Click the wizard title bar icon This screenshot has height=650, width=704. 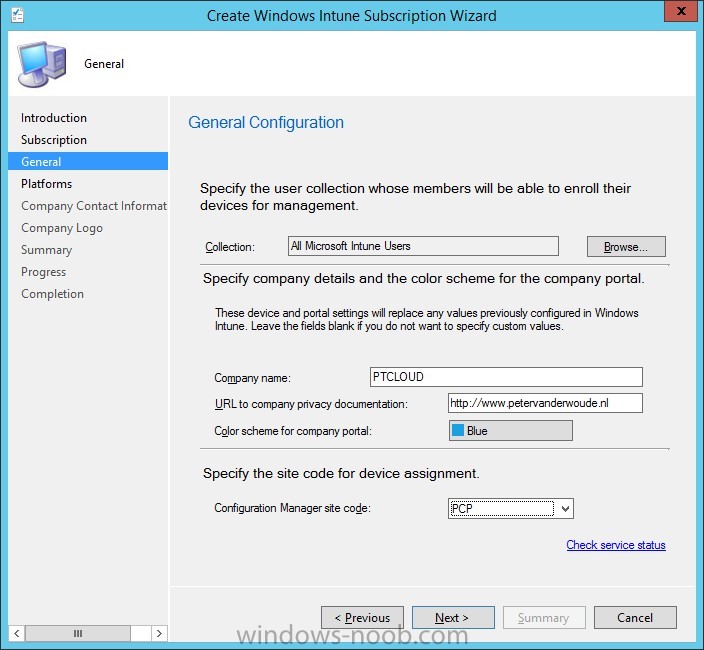(x=17, y=15)
